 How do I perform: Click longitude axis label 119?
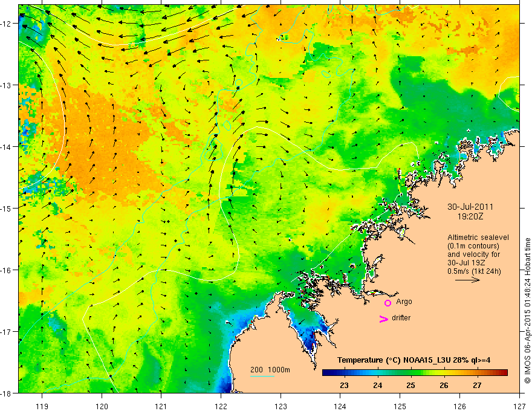click(42, 406)
